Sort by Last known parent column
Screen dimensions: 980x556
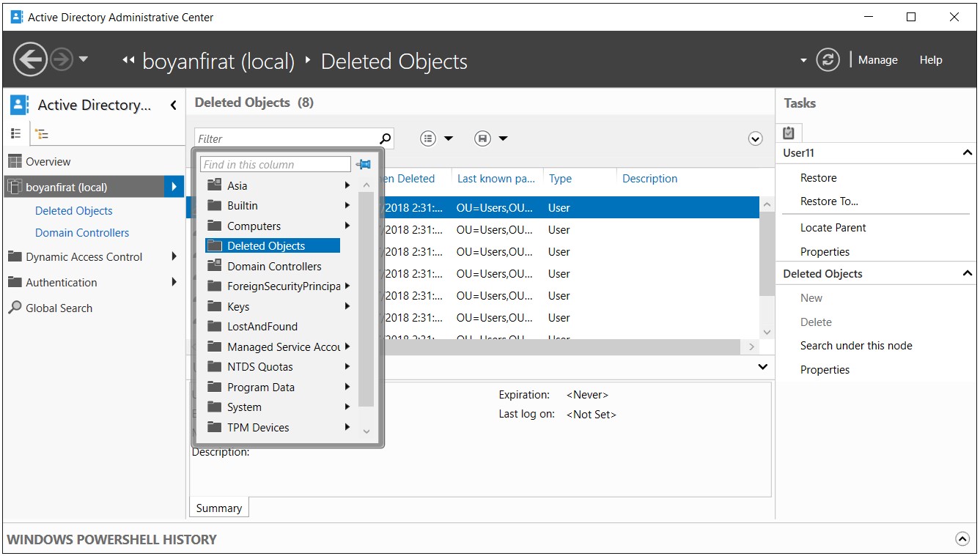coord(496,178)
